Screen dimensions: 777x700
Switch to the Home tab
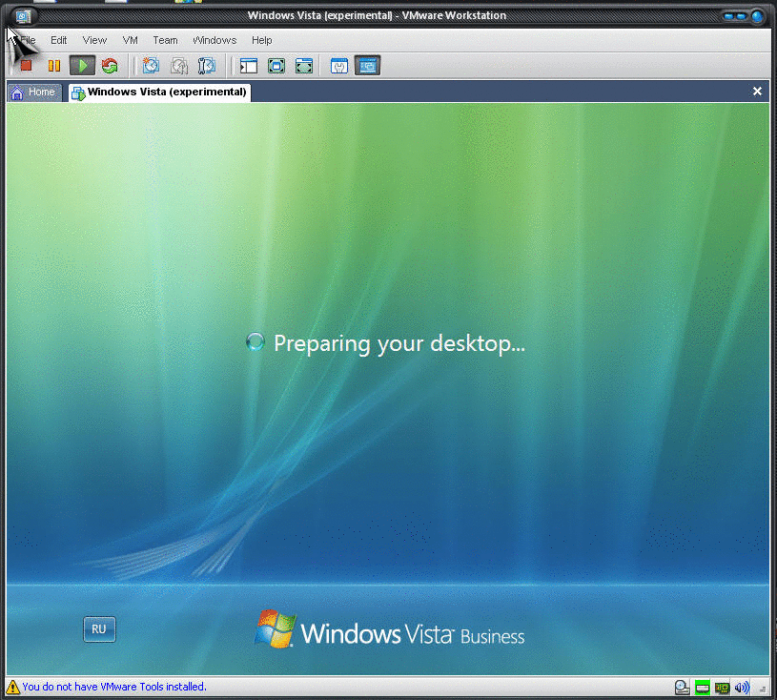[x=34, y=93]
